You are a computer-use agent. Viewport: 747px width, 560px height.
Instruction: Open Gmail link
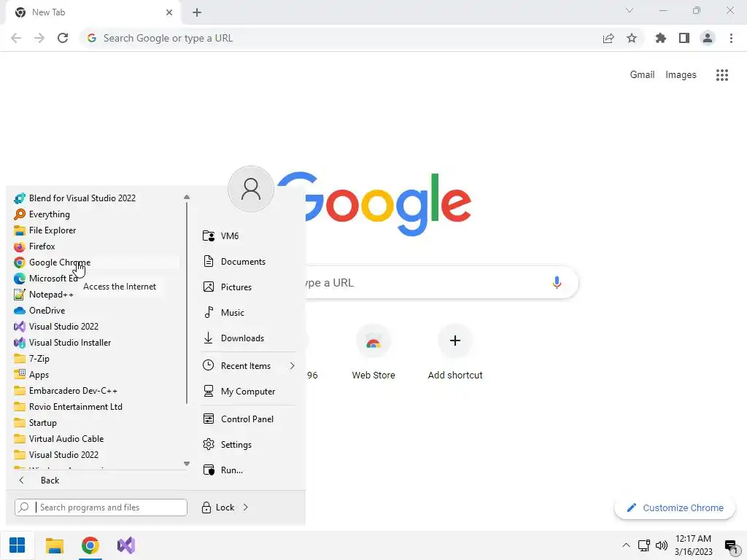(x=642, y=75)
